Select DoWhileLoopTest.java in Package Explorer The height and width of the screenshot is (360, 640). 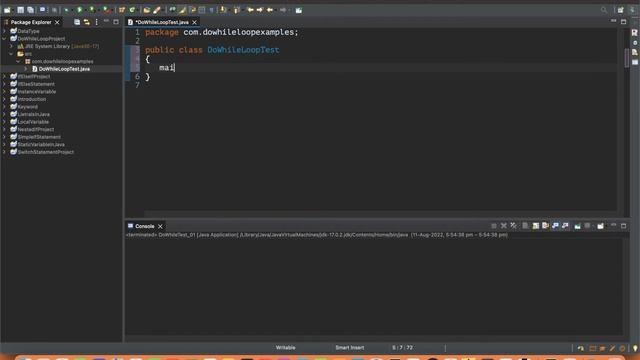pyautogui.click(x=64, y=69)
